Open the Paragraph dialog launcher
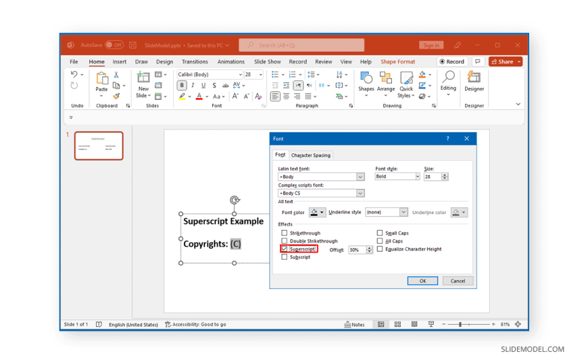This screenshot has width=588, height=364. click(x=351, y=106)
